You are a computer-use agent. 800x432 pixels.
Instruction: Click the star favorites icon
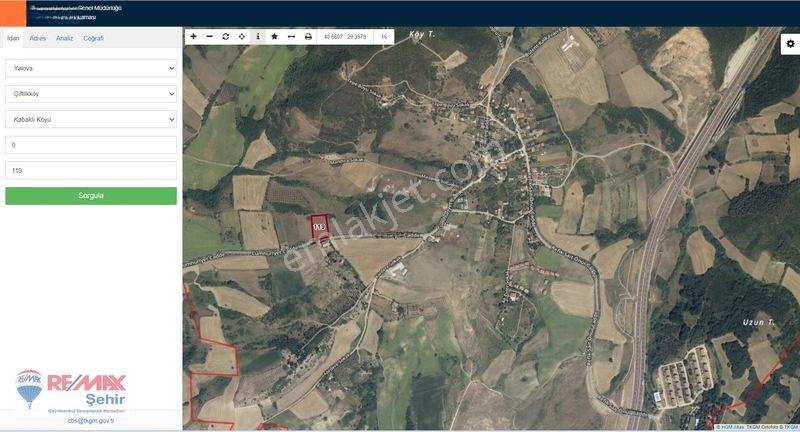[x=274, y=37]
